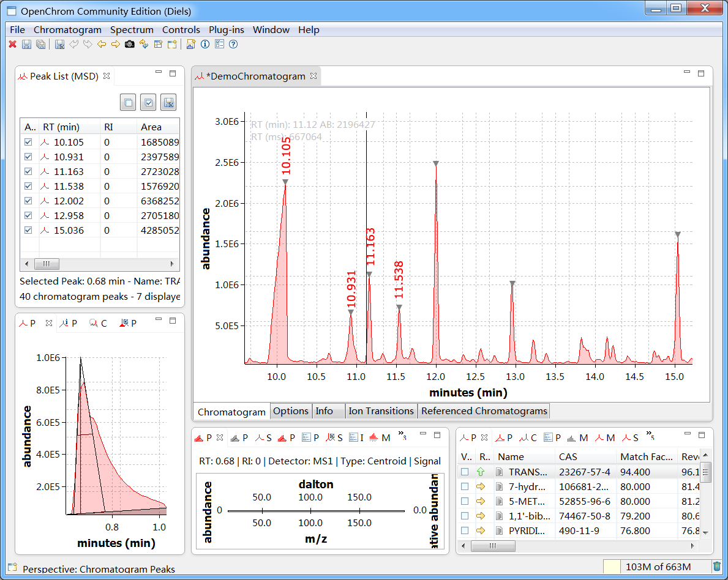Screen dimensions: 728x580
Task: Uncheck the peak at 10.931 min
Action: tap(28, 157)
